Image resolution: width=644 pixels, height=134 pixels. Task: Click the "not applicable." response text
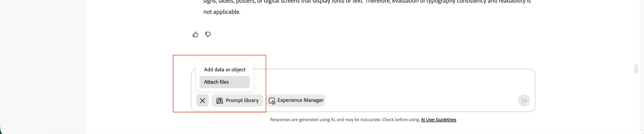tap(222, 12)
